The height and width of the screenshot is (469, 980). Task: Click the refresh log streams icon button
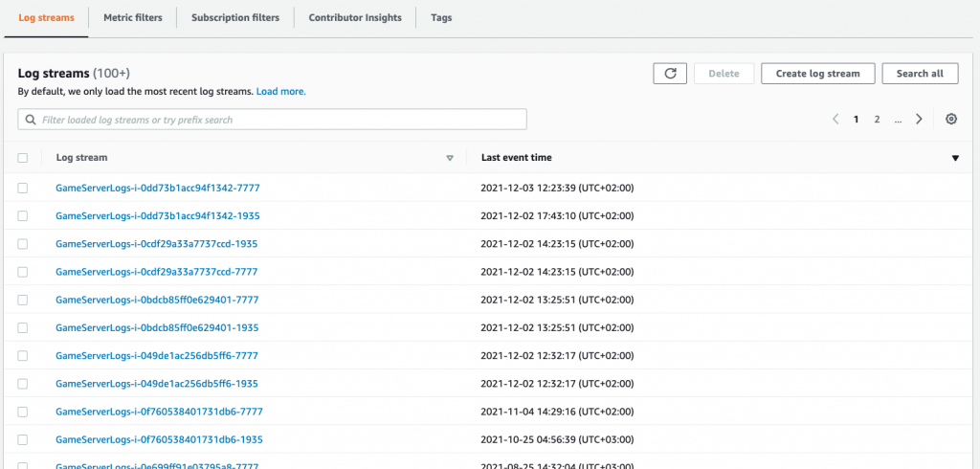tap(670, 73)
